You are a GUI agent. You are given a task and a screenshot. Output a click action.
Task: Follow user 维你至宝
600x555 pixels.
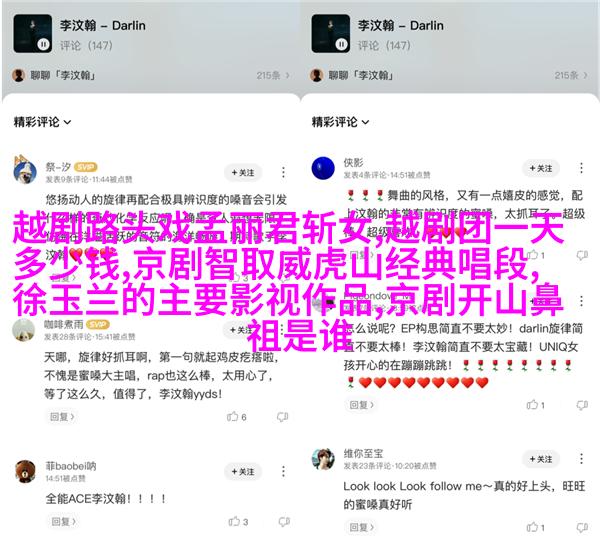(x=541, y=459)
